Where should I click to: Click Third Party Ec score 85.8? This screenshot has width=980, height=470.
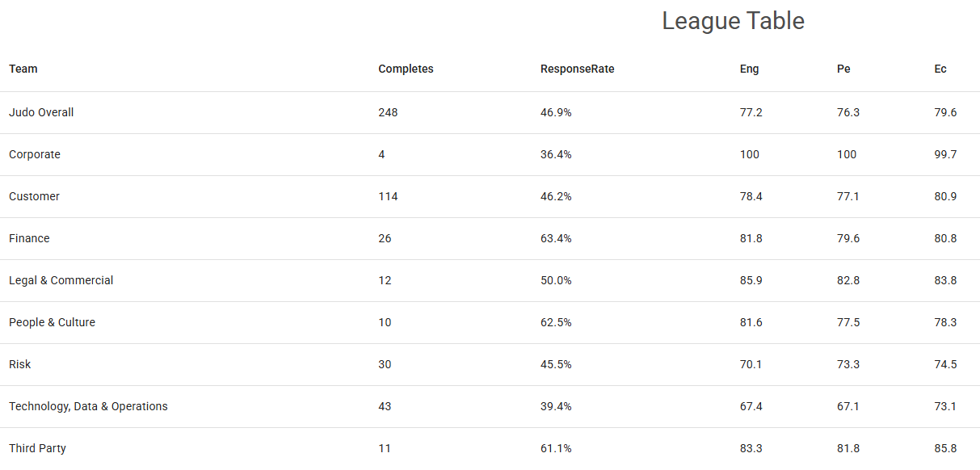(945, 449)
